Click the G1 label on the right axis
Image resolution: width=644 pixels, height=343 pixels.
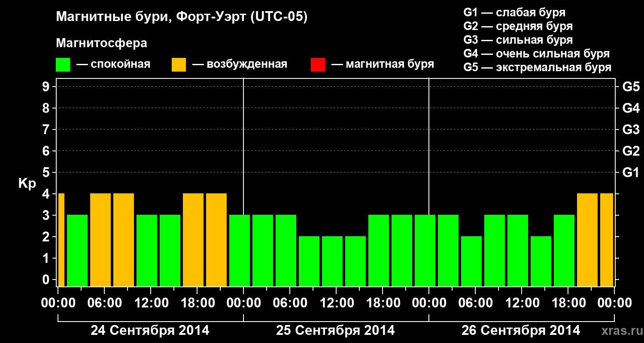pos(631,172)
